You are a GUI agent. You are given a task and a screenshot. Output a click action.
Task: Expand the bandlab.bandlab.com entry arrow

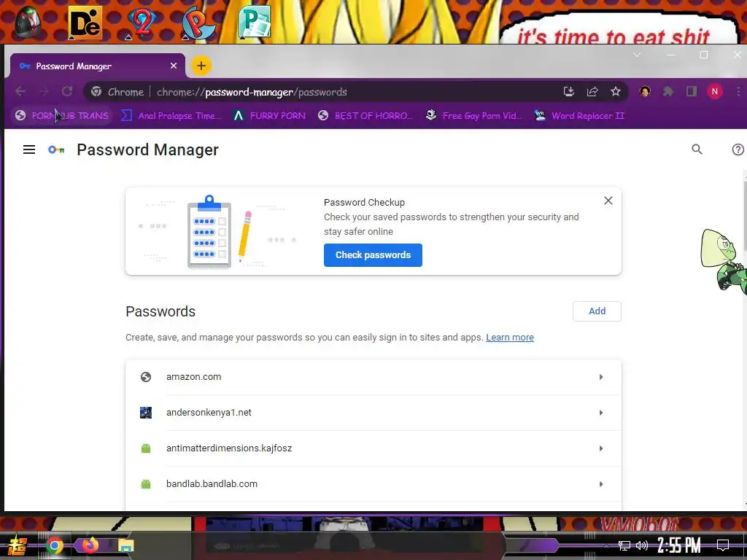(x=601, y=484)
